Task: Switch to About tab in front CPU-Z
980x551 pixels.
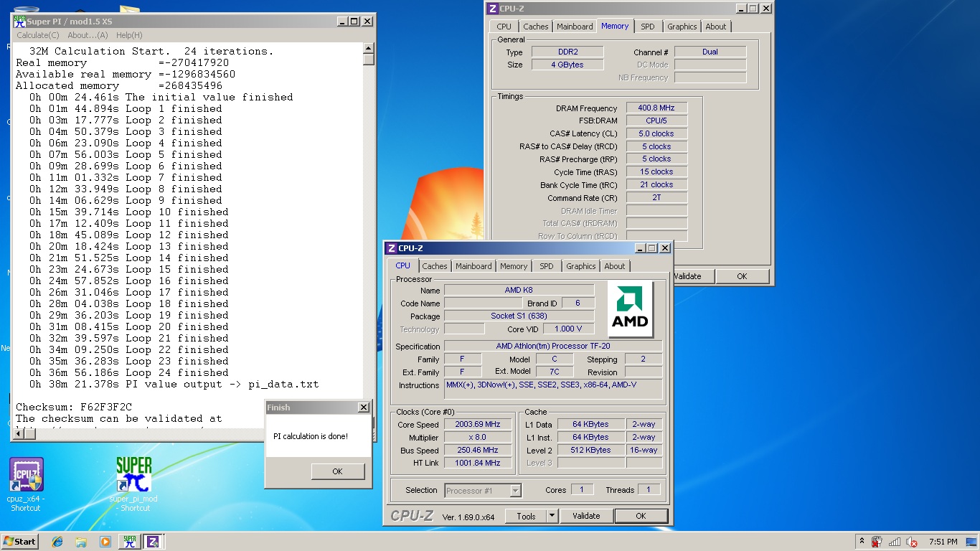Action: [x=615, y=266]
